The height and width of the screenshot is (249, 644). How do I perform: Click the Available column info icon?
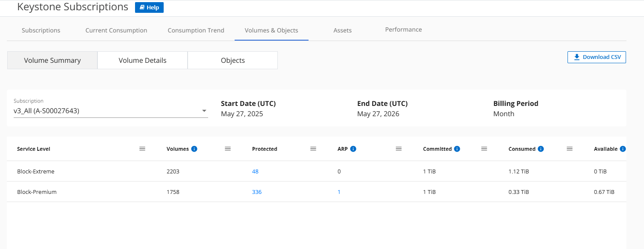(623, 149)
